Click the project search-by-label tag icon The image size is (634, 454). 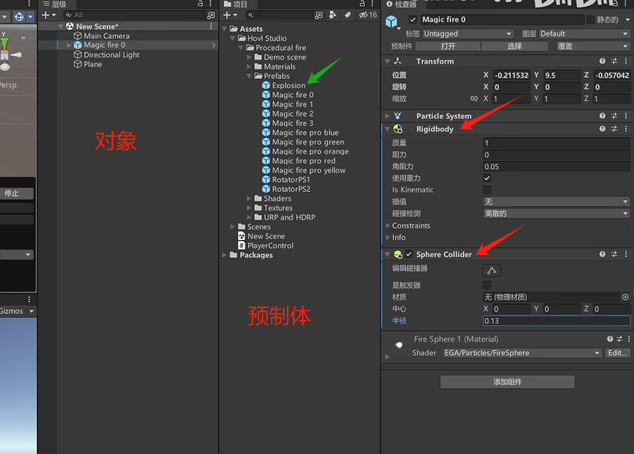(347, 15)
